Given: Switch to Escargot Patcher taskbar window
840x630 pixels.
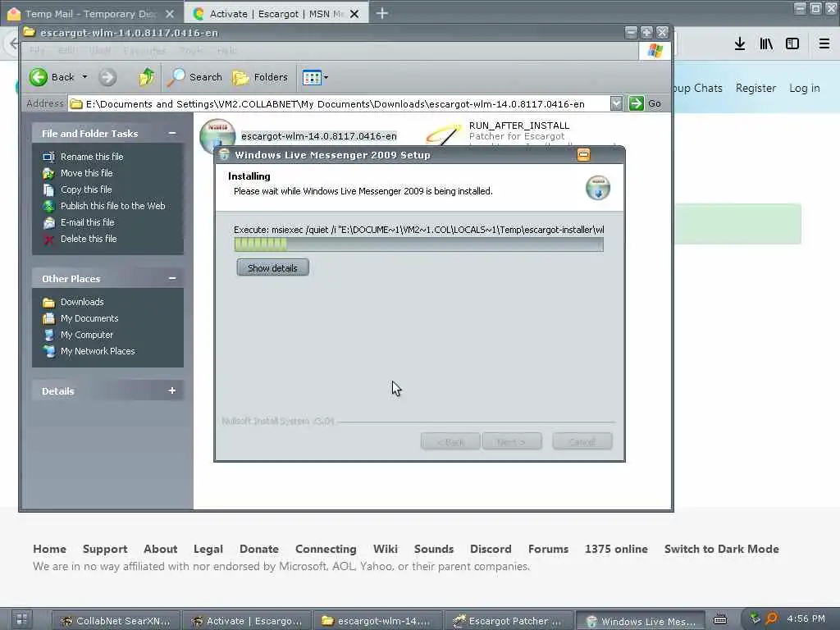Looking at the screenshot, I should pos(509,620).
